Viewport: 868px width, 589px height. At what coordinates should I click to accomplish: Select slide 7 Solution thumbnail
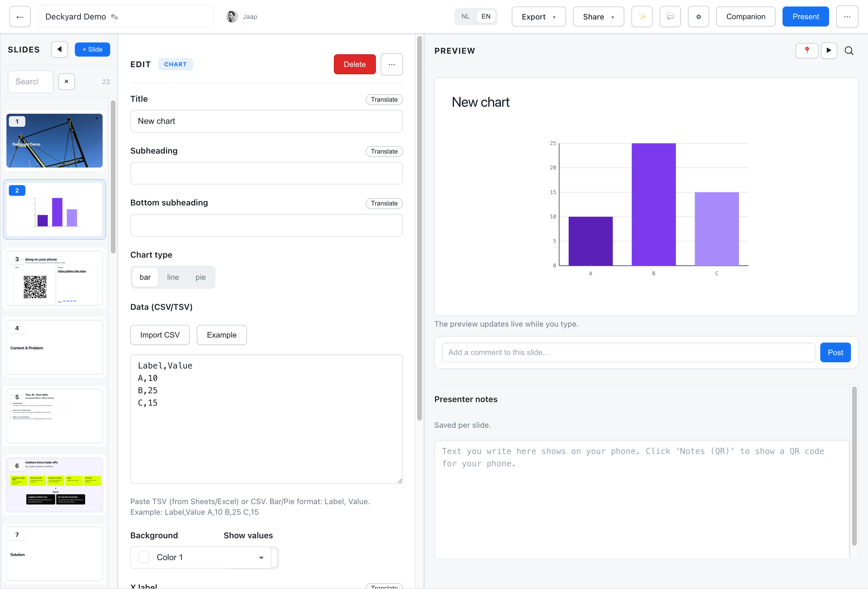pos(55,554)
